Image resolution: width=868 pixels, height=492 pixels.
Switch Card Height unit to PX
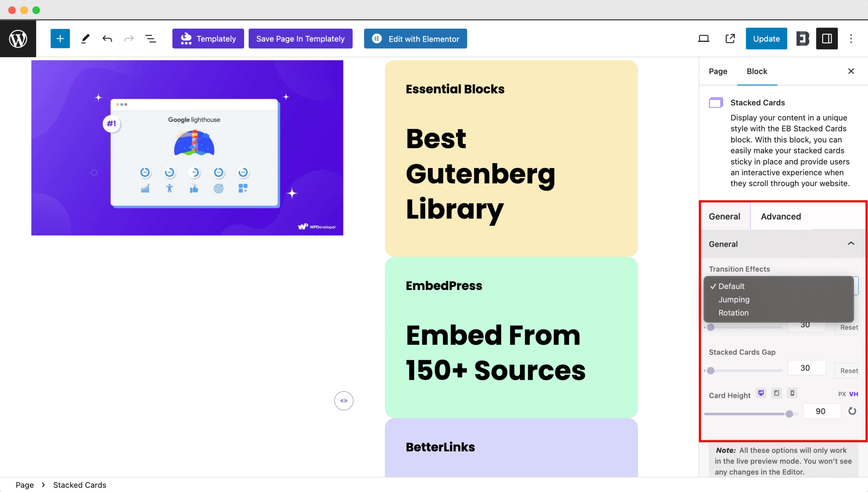[842, 394]
